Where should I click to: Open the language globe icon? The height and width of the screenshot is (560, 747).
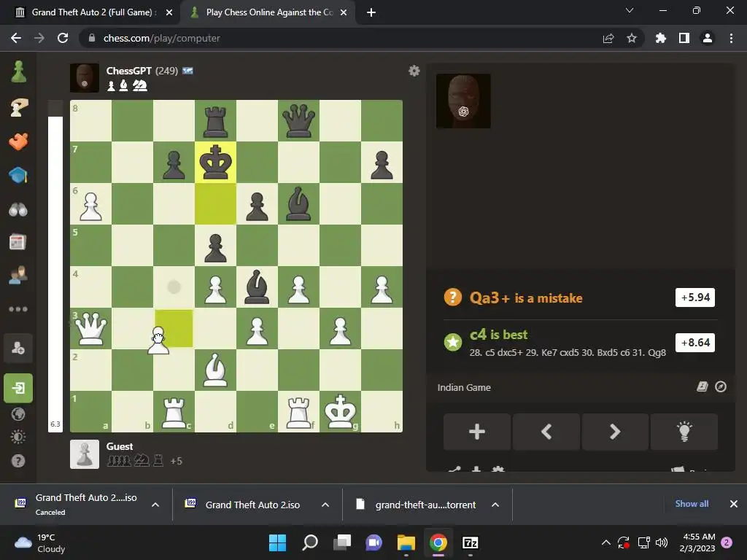coord(18,414)
